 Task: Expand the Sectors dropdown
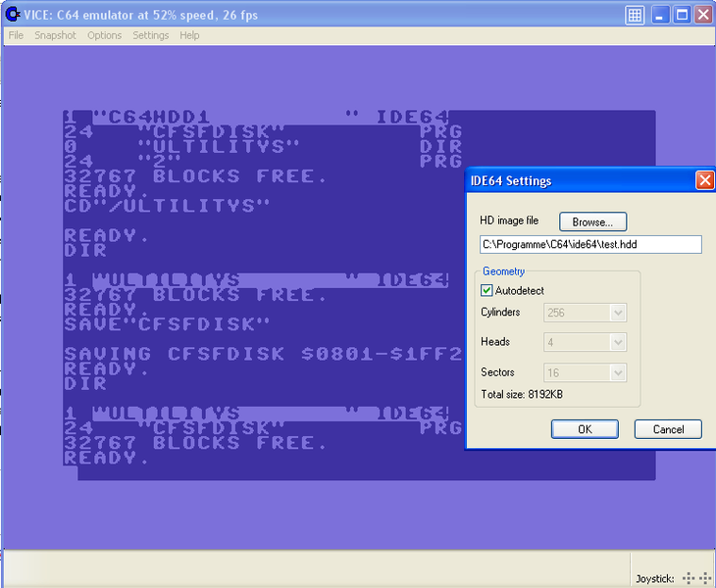(618, 372)
